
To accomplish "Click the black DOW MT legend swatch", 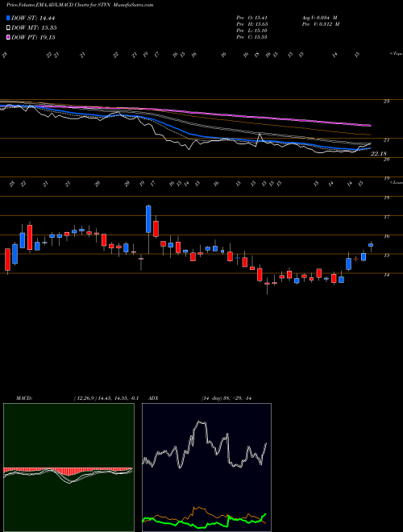I will click(x=8, y=28).
